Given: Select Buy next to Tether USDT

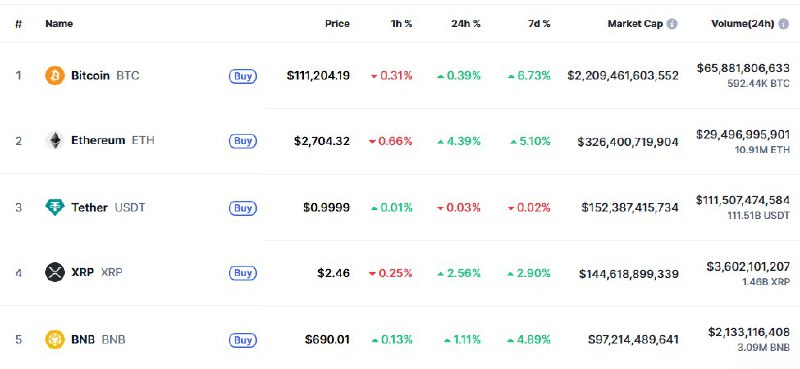Looking at the screenshot, I should click(242, 208).
